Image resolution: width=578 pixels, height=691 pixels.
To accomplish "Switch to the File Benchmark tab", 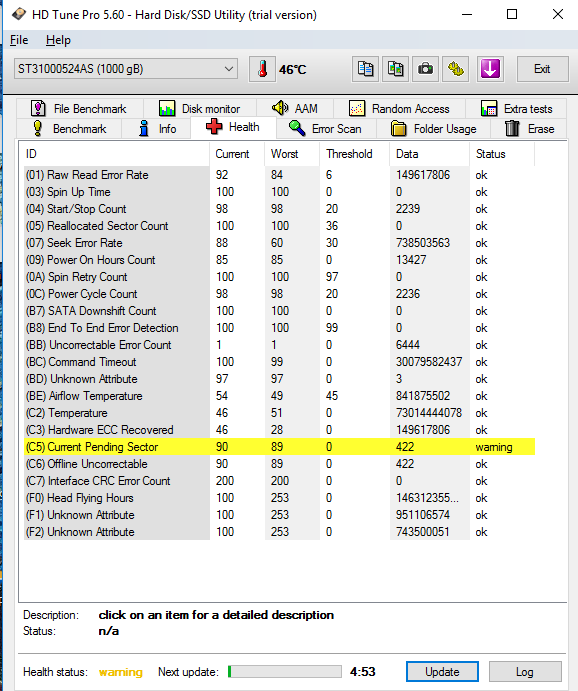I will [x=80, y=108].
